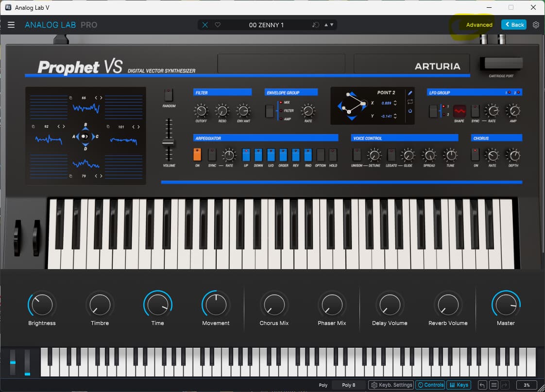
Task: Toggle the Controls tab in bottom bar
Action: pos(430,385)
